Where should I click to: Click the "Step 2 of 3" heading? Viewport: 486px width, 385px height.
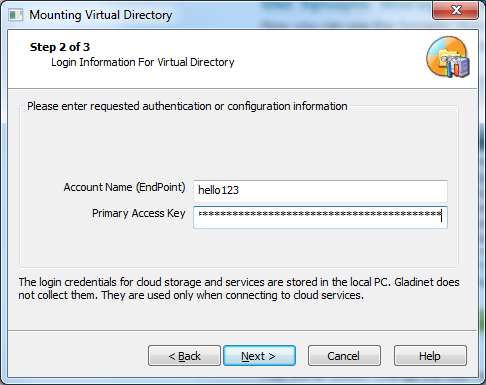coord(60,47)
